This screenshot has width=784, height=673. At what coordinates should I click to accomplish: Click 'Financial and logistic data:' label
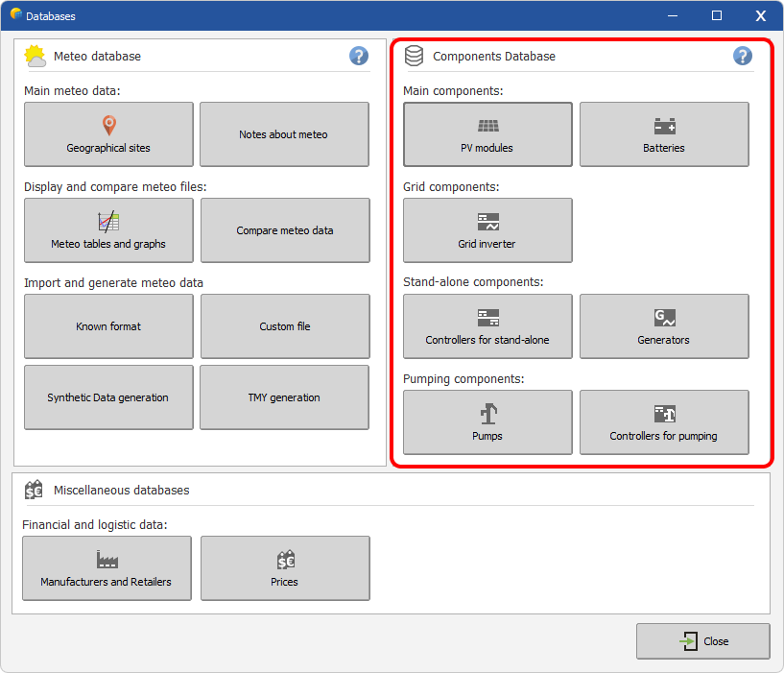tap(94, 525)
